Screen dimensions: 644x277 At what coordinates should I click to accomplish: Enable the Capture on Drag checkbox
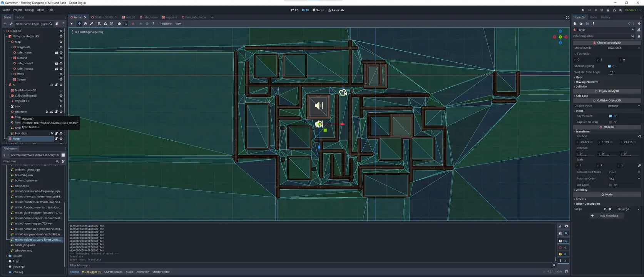(611, 122)
